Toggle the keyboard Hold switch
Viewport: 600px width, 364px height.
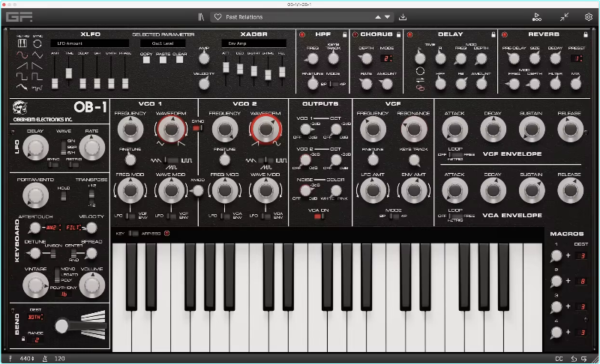[x=64, y=195]
